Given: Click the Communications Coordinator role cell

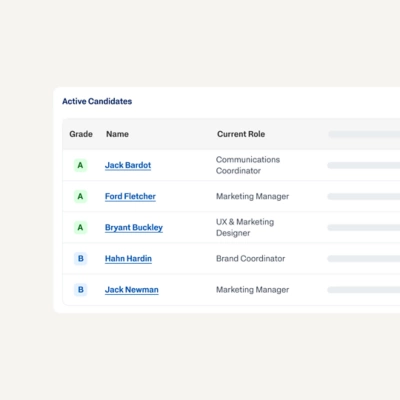Looking at the screenshot, I should [248, 165].
